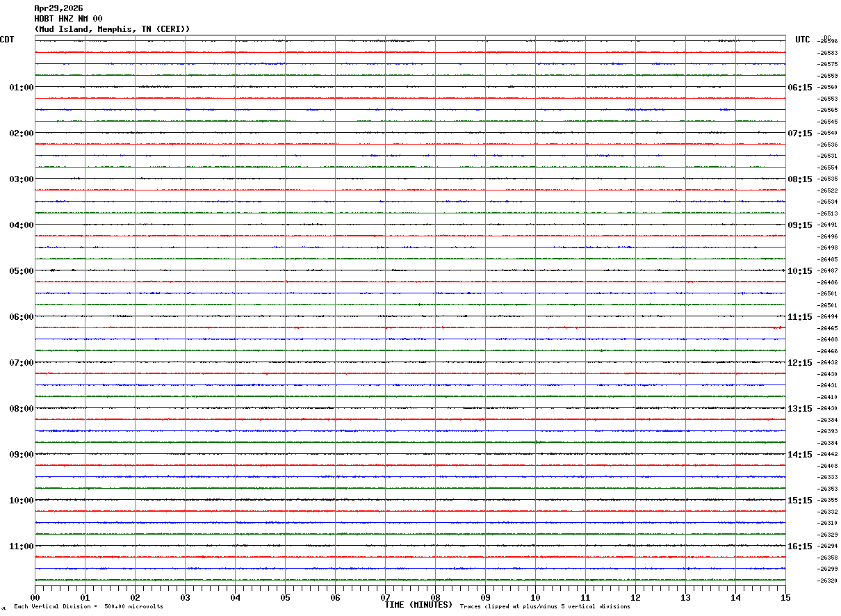
Task: Click the 09:15 UTC time label
Action: click(800, 225)
